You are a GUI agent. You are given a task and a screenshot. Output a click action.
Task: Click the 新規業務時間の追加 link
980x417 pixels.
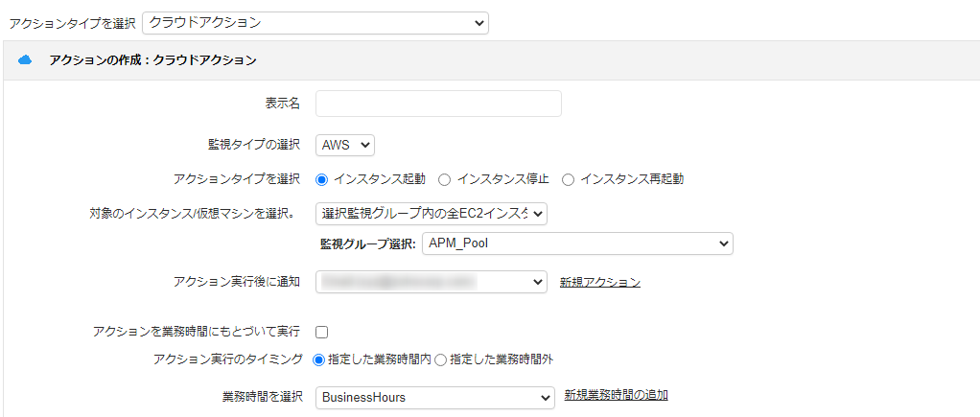tap(616, 395)
